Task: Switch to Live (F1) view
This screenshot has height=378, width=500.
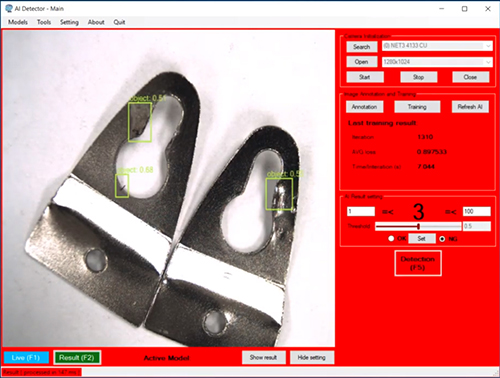Action: tap(26, 358)
